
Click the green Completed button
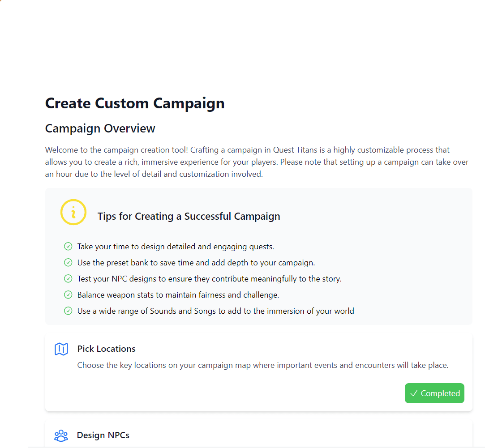(434, 393)
